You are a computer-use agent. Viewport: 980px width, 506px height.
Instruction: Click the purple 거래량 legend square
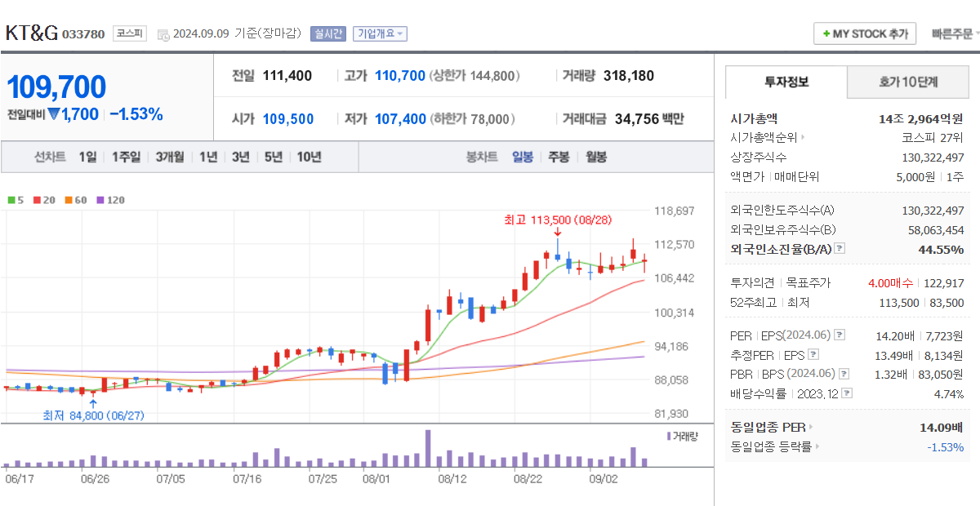668,436
